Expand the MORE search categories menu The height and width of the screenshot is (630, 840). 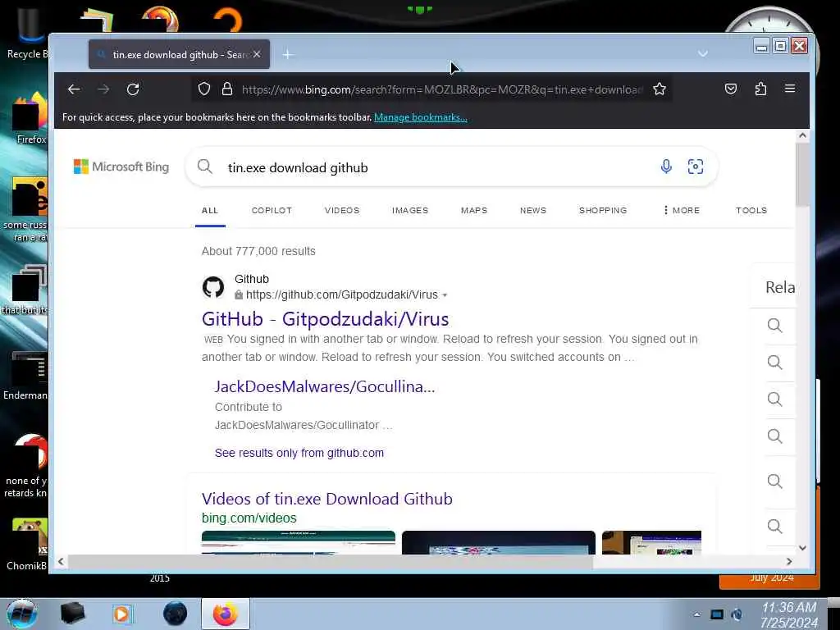coord(682,211)
